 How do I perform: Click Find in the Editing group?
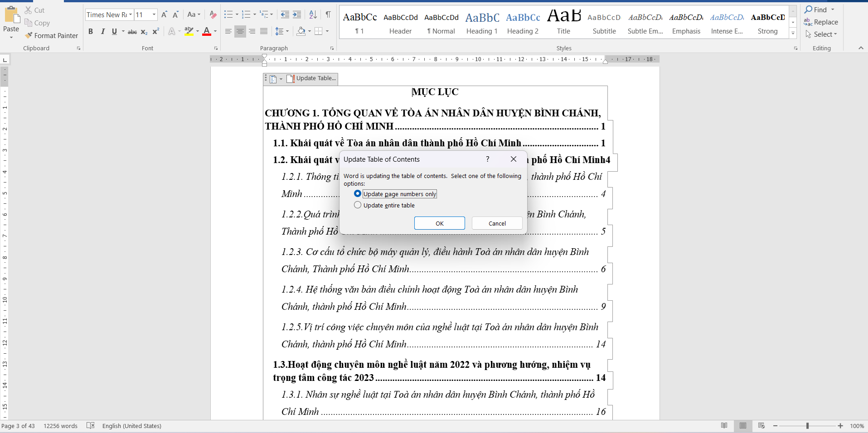815,10
